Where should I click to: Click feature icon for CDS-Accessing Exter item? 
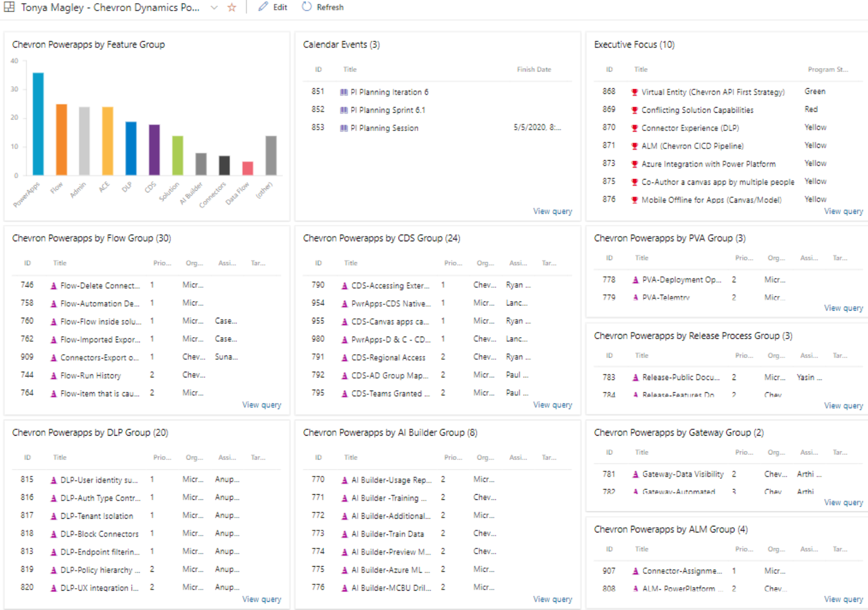point(345,286)
